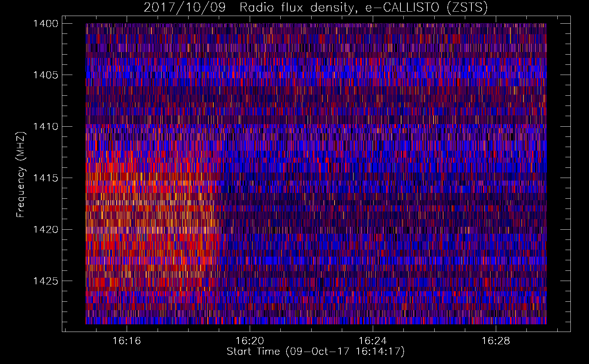Click the 1420 frequency tick label
The width and height of the screenshot is (589, 364).
(46, 230)
